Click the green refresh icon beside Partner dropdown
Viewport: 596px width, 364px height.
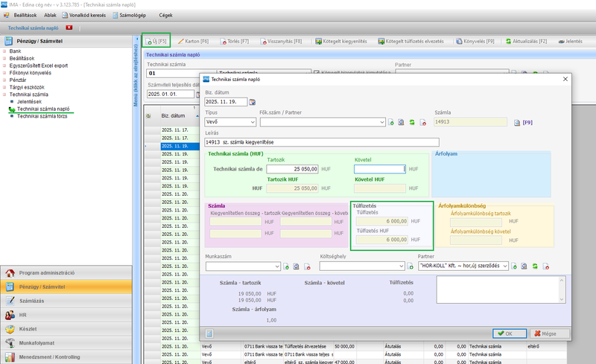[534, 266]
